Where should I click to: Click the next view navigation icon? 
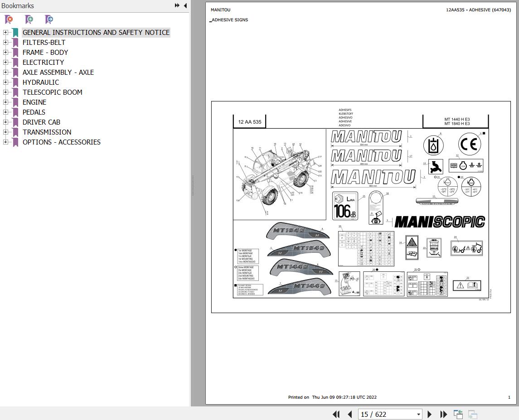(472, 415)
